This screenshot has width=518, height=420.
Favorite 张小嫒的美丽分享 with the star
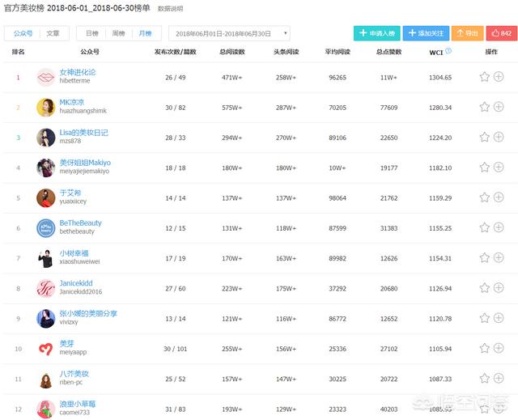click(484, 318)
